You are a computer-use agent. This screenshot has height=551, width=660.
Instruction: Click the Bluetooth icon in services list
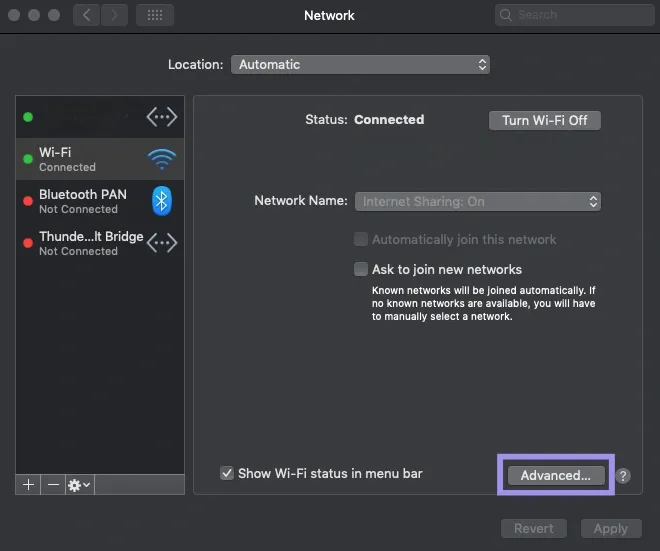[x=162, y=201]
